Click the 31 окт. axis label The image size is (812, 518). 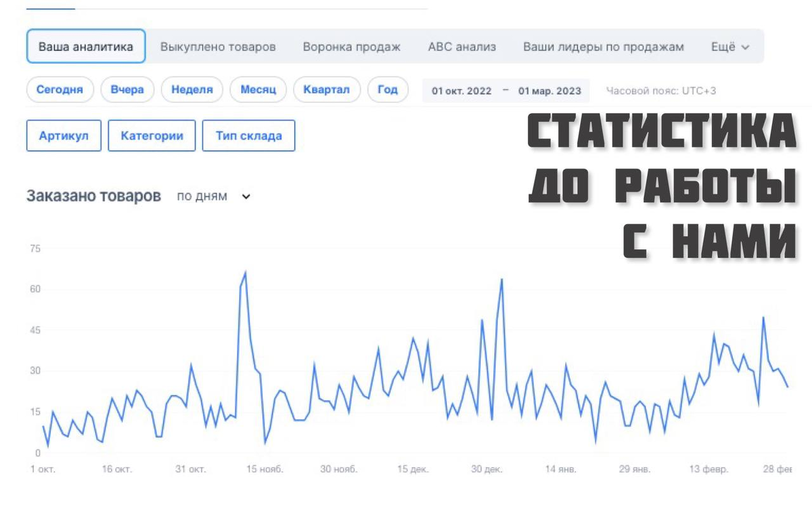click(x=190, y=469)
